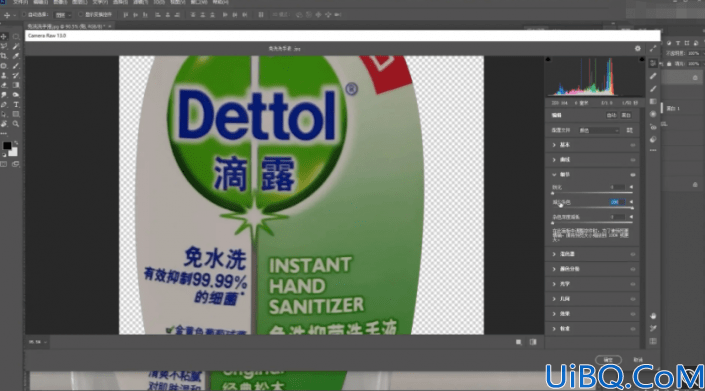Toggle the color sampler overlay icon in Camera Raw

click(653, 329)
